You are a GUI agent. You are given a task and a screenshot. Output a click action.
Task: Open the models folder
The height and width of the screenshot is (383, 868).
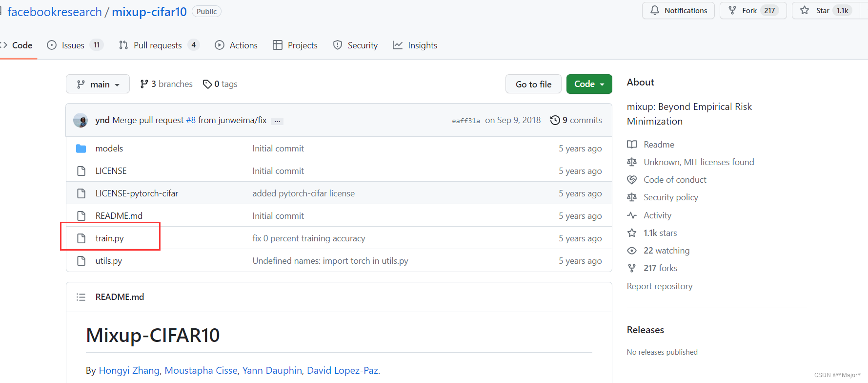point(109,148)
